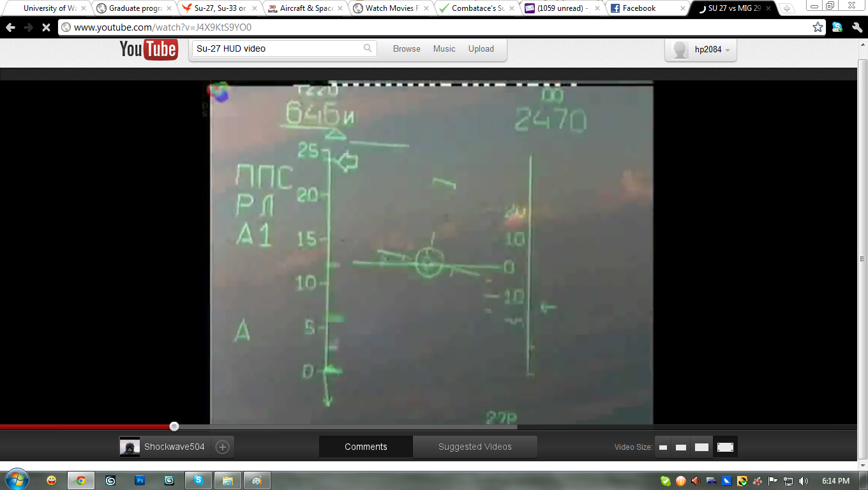Click the Action Center flag tray icon

tap(773, 481)
